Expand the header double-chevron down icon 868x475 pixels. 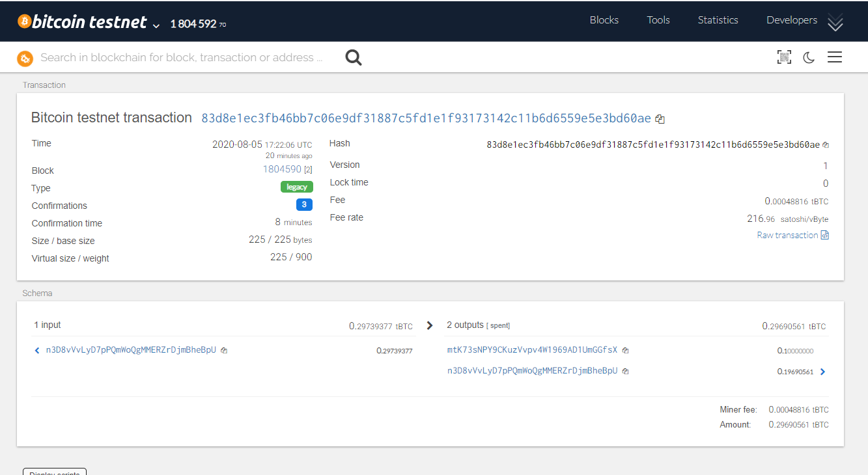coord(835,23)
